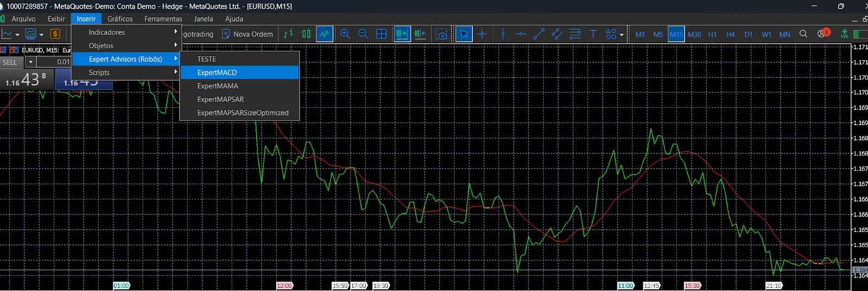Switch chart to candlesticks view
This screenshot has width=868, height=291.
coord(307,34)
